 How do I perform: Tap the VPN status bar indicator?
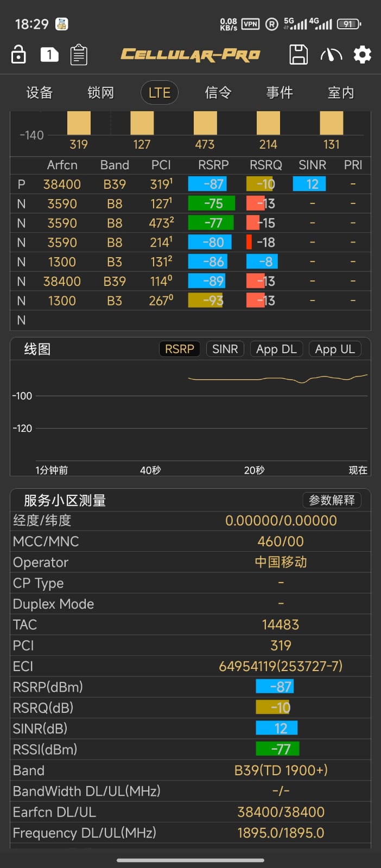[x=250, y=24]
